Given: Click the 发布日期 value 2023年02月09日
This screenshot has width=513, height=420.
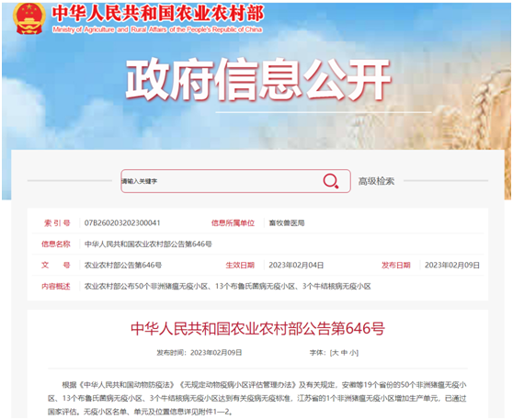Looking at the screenshot, I should click(x=452, y=266).
